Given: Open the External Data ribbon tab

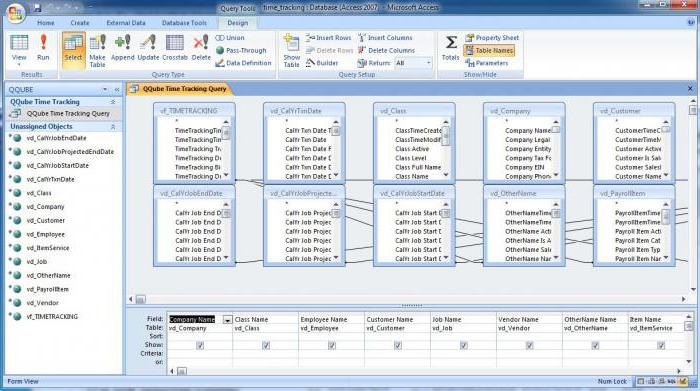Looking at the screenshot, I should [126, 23].
